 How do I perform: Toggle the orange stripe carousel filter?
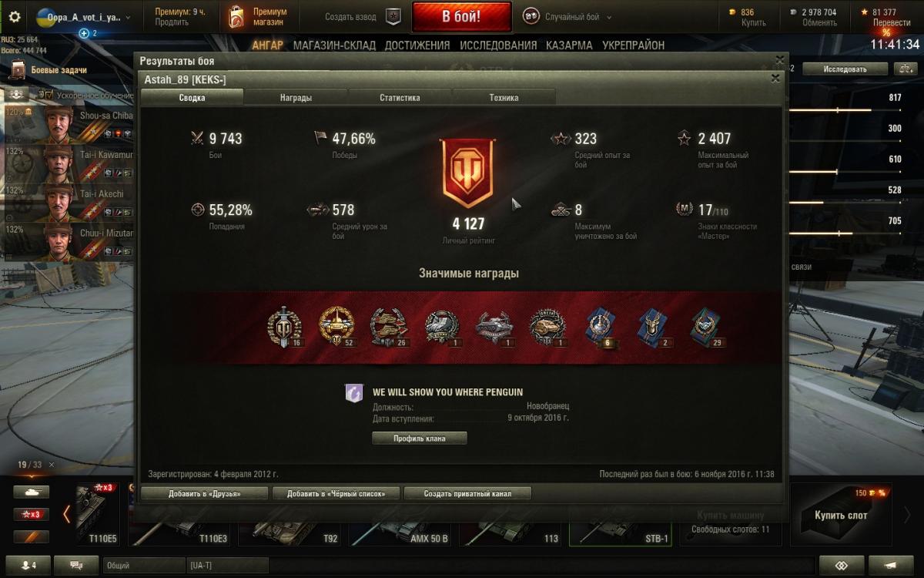(32, 536)
